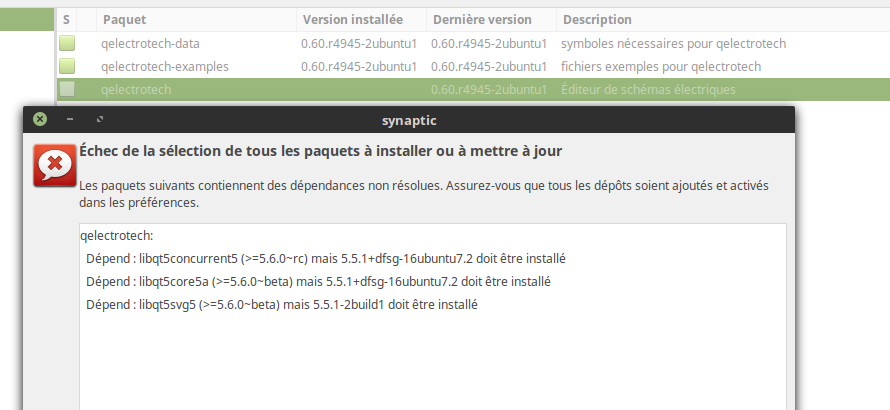Viewport: 890px width, 410px height.
Task: Click the red error icon in dialog
Action: 55,165
